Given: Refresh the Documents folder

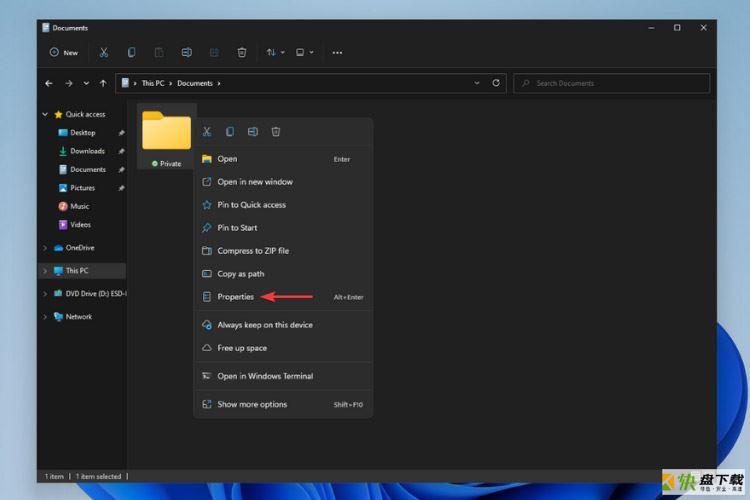Looking at the screenshot, I should pyautogui.click(x=496, y=83).
